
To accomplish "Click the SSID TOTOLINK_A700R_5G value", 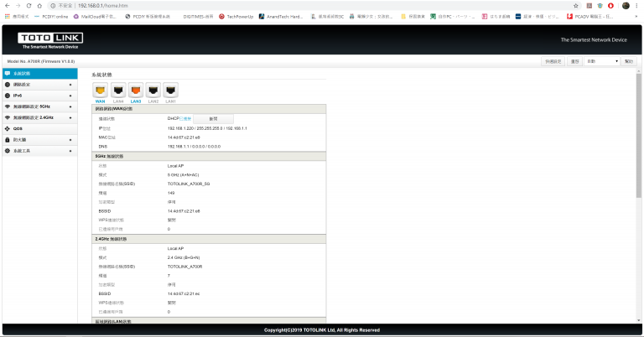I will (189, 184).
